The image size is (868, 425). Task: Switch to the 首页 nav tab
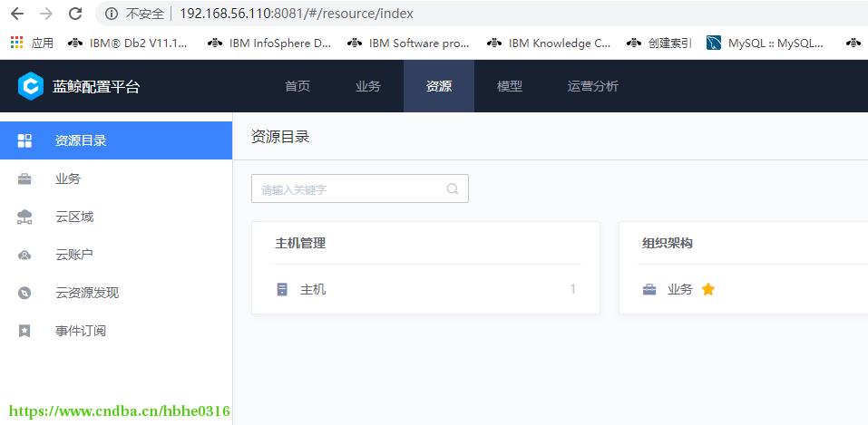coord(297,86)
